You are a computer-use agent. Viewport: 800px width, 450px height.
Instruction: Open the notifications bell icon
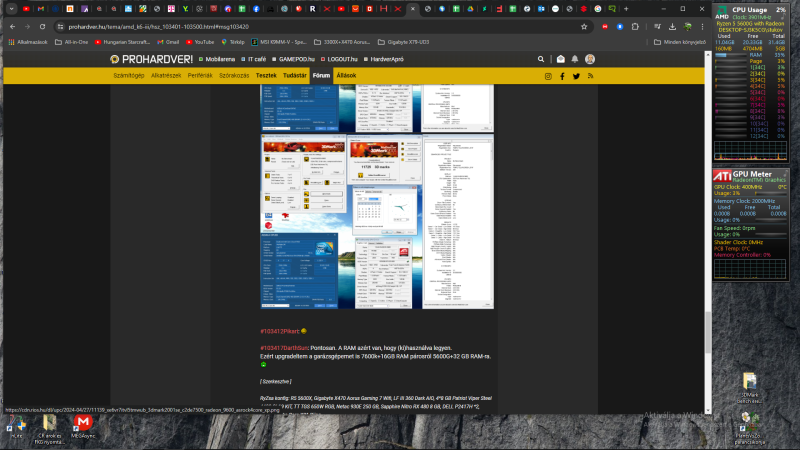point(575,59)
